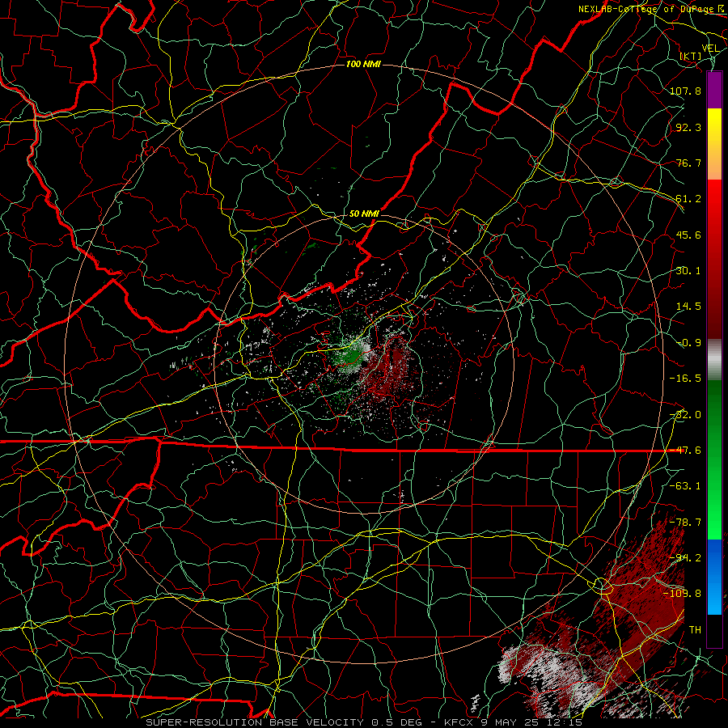Click the 45.6 scale value
Screen dimensions: 728x728
[688, 235]
